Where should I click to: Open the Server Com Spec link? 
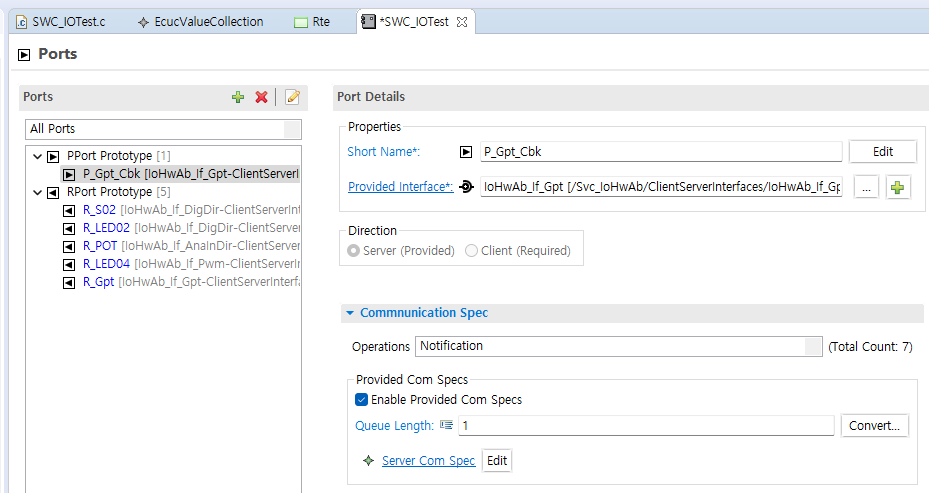(428, 461)
